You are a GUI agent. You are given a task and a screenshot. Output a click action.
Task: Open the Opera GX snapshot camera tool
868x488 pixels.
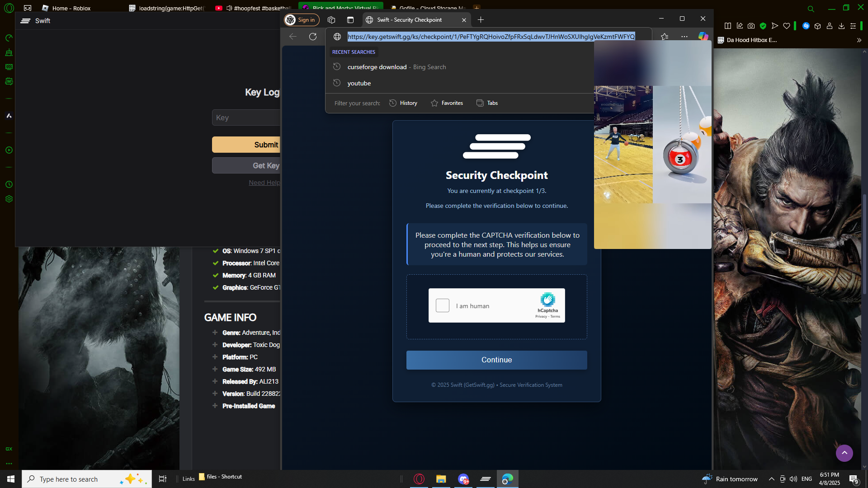[x=751, y=26]
